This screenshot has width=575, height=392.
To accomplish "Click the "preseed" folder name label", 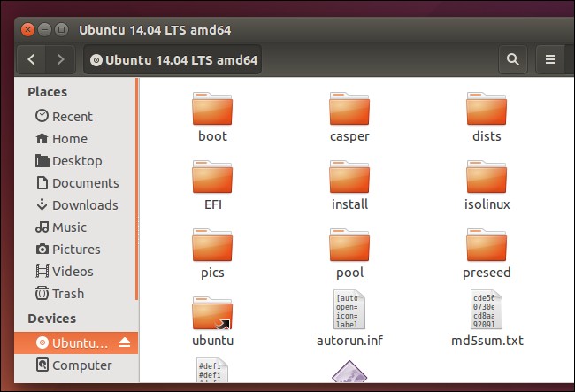I will 487,273.
